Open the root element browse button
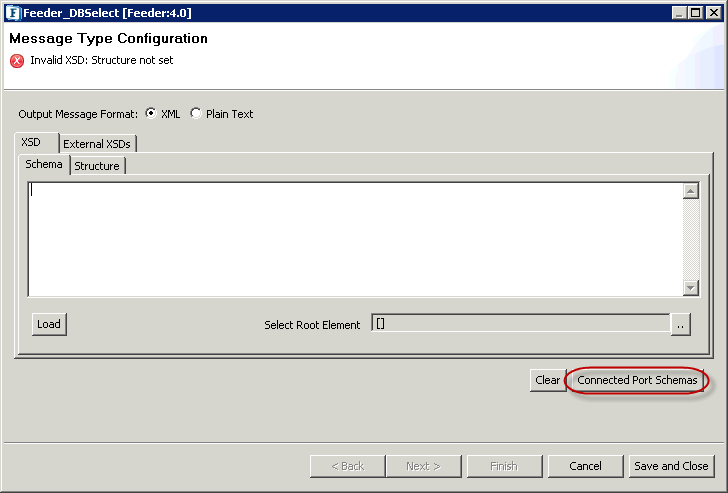 681,324
